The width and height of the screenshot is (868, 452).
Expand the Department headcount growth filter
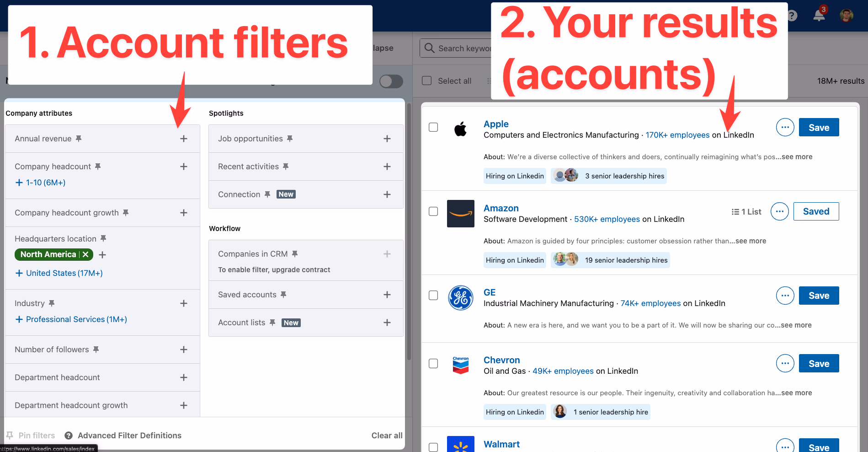coord(184,405)
